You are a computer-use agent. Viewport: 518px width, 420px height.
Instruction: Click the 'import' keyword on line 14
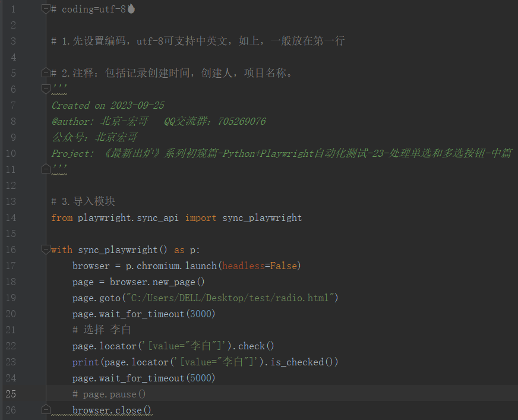coord(201,218)
